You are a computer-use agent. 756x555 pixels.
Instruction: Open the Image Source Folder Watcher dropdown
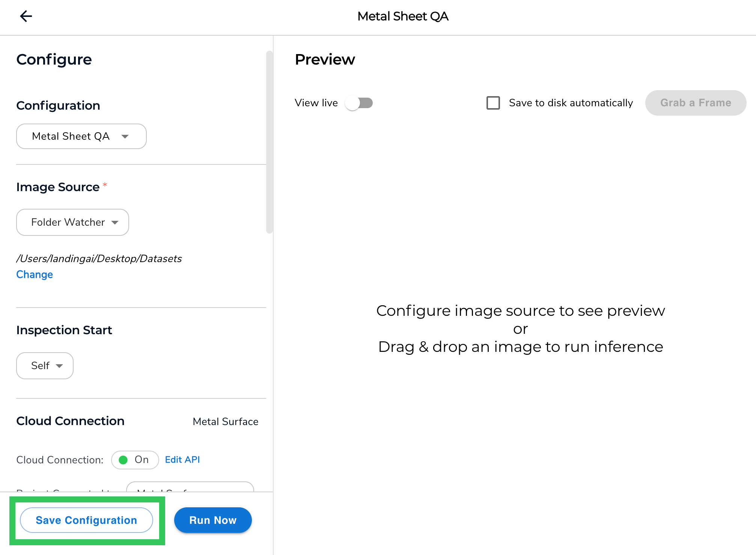[72, 222]
